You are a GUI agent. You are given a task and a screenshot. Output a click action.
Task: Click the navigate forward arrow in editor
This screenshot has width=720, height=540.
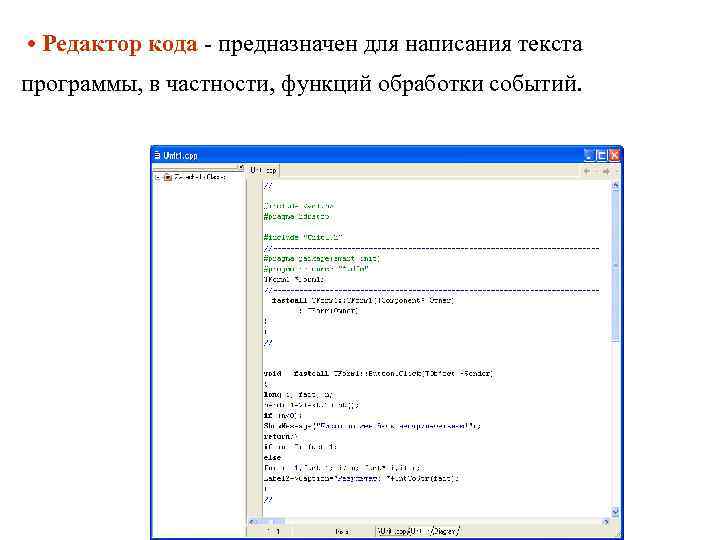click(606, 171)
